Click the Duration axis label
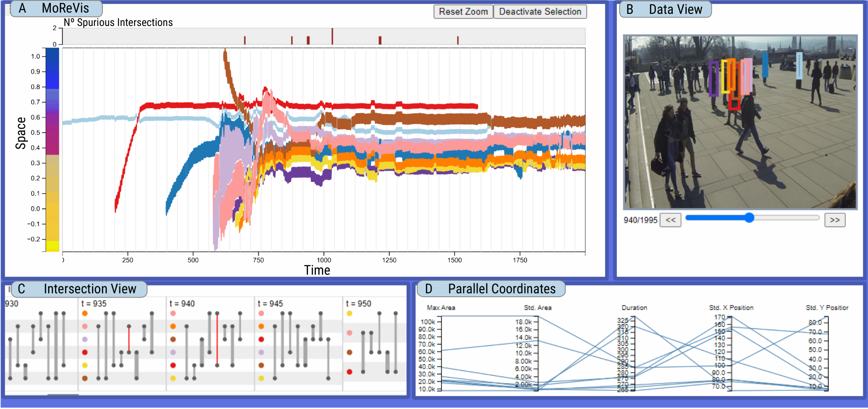This screenshot has height=409, width=868. point(634,308)
